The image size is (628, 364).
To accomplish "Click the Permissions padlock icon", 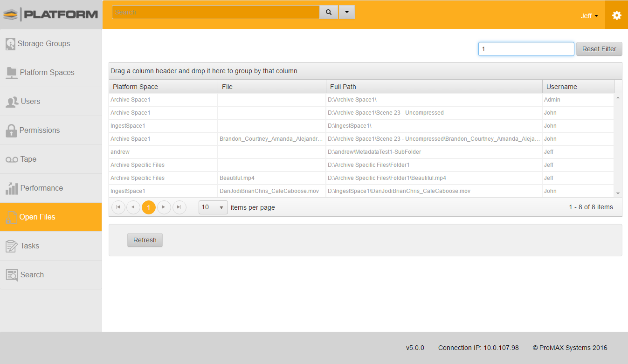I will pos(11,130).
